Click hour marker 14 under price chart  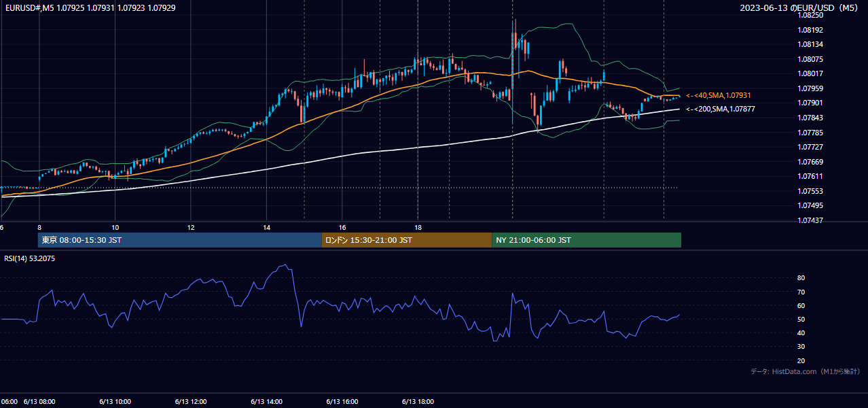coord(267,227)
